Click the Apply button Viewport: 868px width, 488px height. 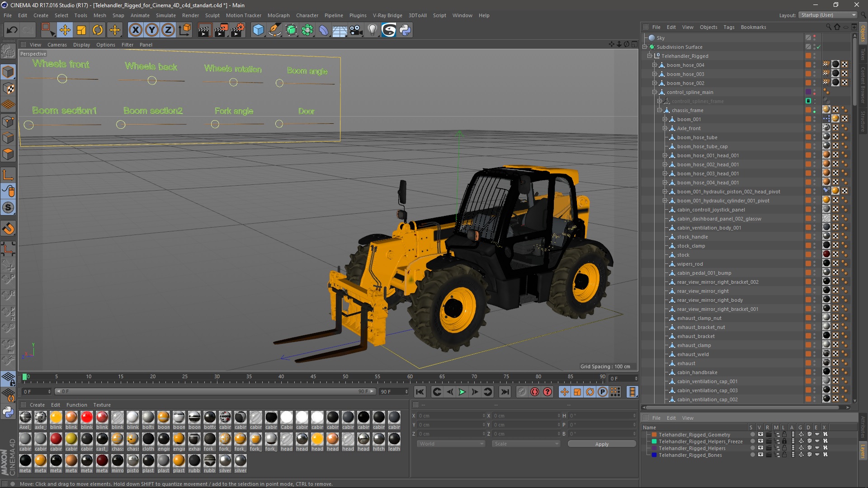(x=601, y=444)
